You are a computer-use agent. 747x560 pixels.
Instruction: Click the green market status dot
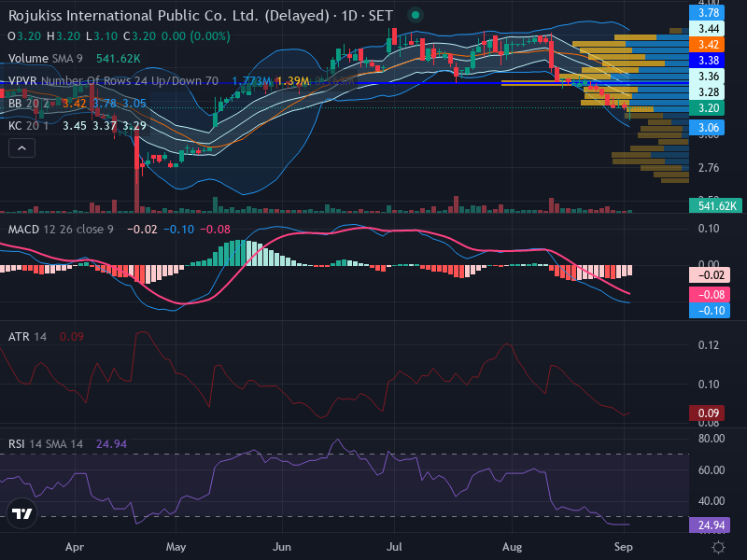click(416, 15)
